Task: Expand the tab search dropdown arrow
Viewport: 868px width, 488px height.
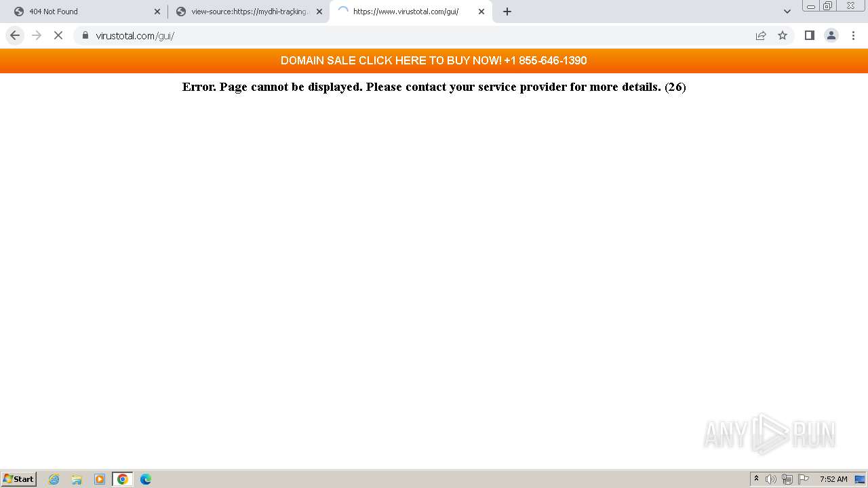Action: (787, 12)
